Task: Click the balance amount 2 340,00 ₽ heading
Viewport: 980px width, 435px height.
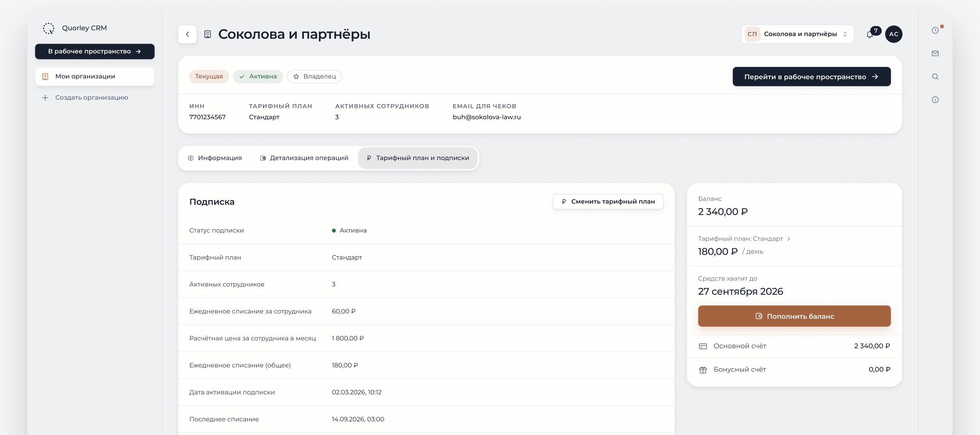Action: [722, 212]
